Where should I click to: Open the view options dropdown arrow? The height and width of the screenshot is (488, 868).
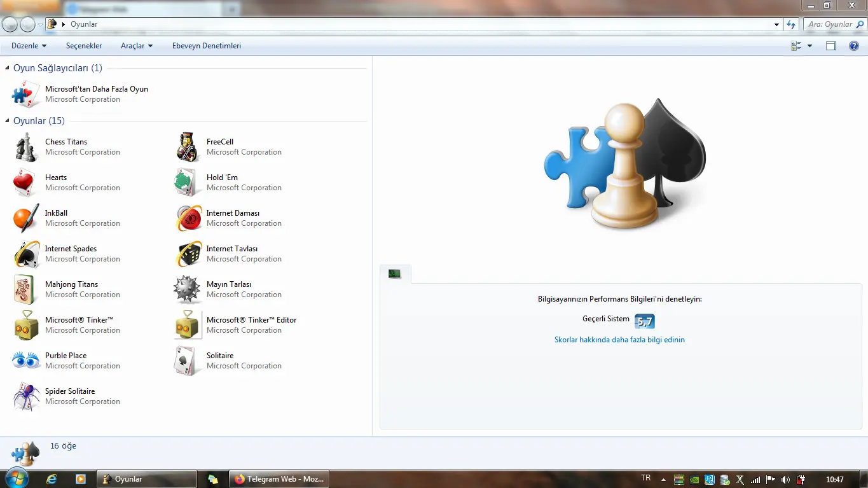pos(809,46)
